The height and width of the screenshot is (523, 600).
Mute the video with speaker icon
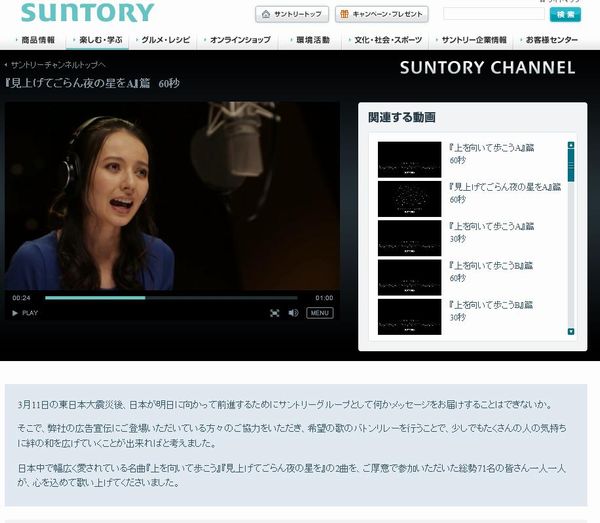tap(293, 313)
